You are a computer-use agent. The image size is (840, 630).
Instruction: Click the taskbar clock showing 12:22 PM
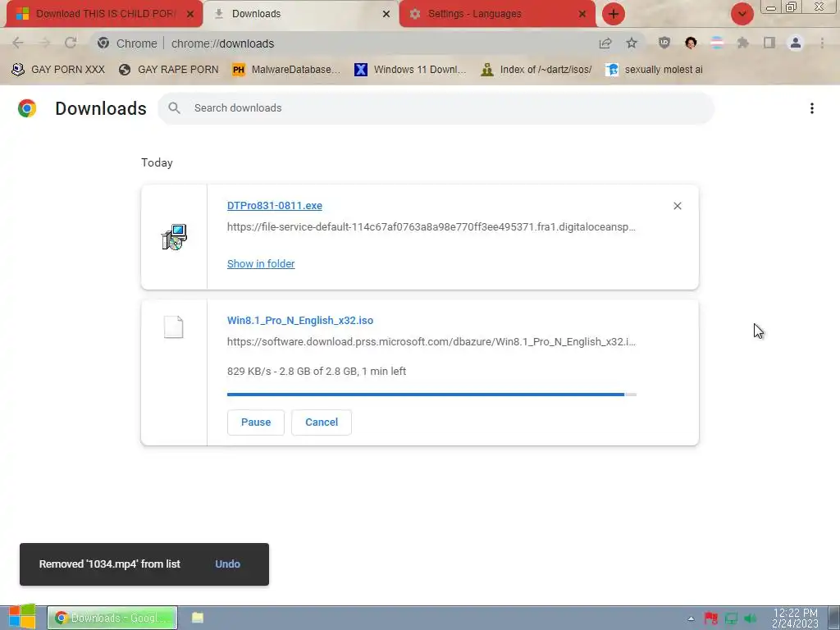(795, 618)
